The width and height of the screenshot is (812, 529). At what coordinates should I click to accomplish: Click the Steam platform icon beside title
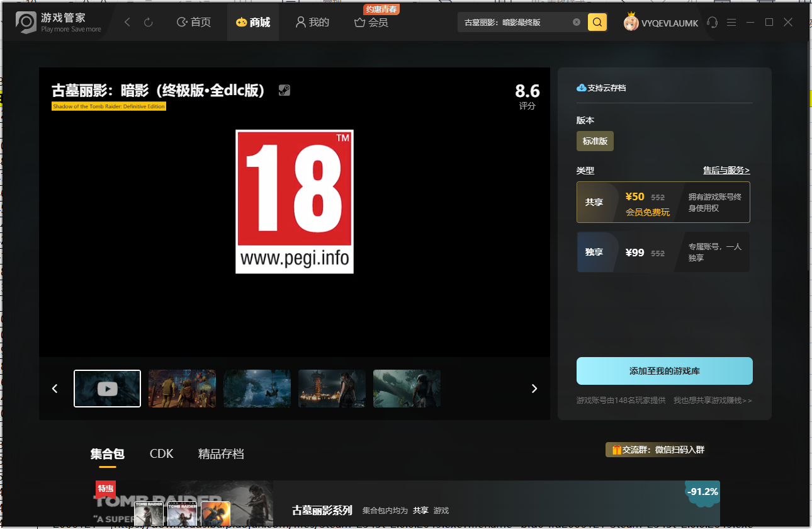tap(285, 90)
